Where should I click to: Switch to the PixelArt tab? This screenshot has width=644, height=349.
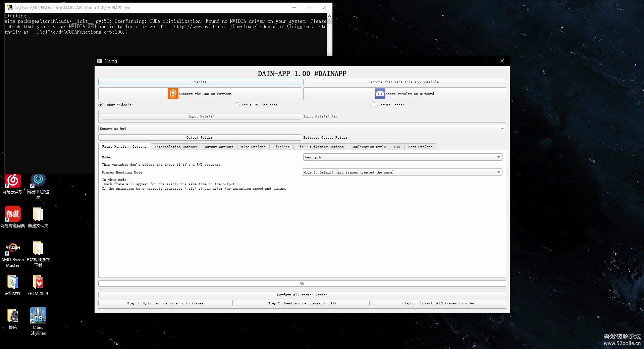click(281, 147)
